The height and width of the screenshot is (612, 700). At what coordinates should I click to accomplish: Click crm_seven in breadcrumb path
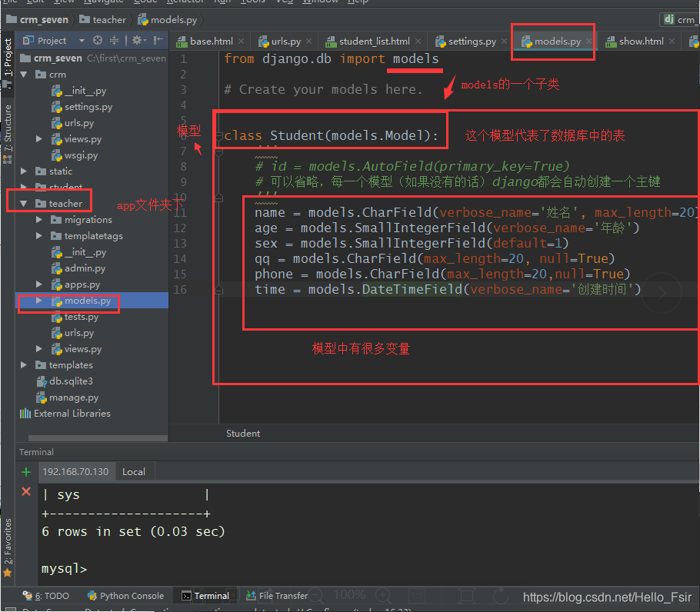click(x=38, y=20)
